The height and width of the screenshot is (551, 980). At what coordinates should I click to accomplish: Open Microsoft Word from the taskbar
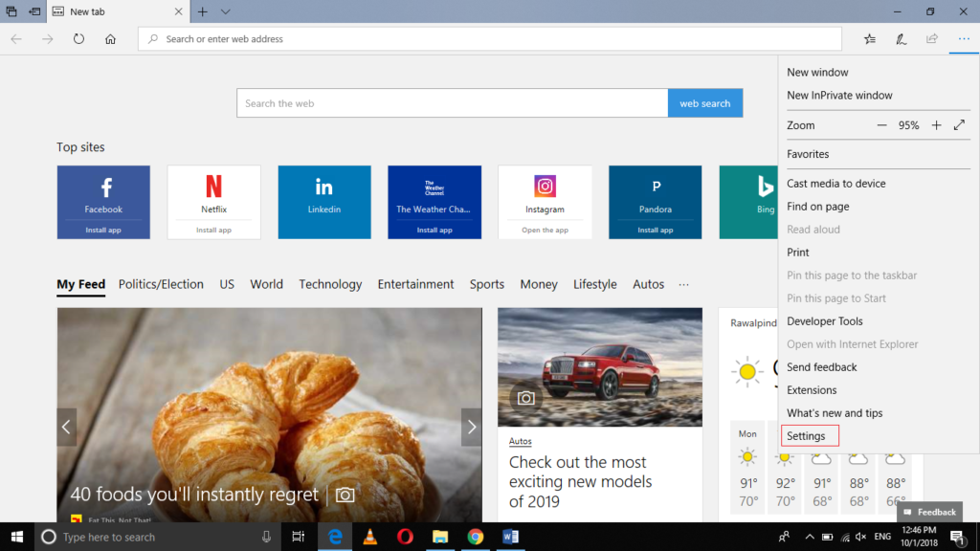(510, 537)
